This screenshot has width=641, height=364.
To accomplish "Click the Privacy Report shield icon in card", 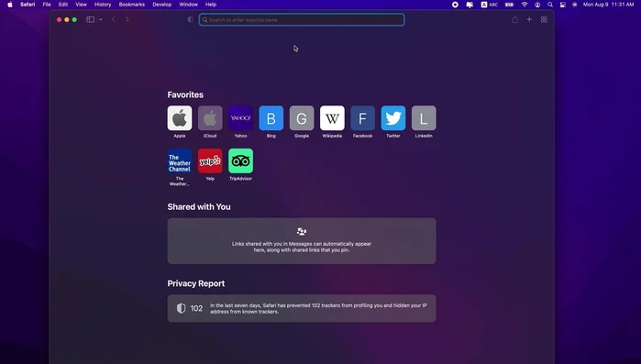I will pos(181,308).
